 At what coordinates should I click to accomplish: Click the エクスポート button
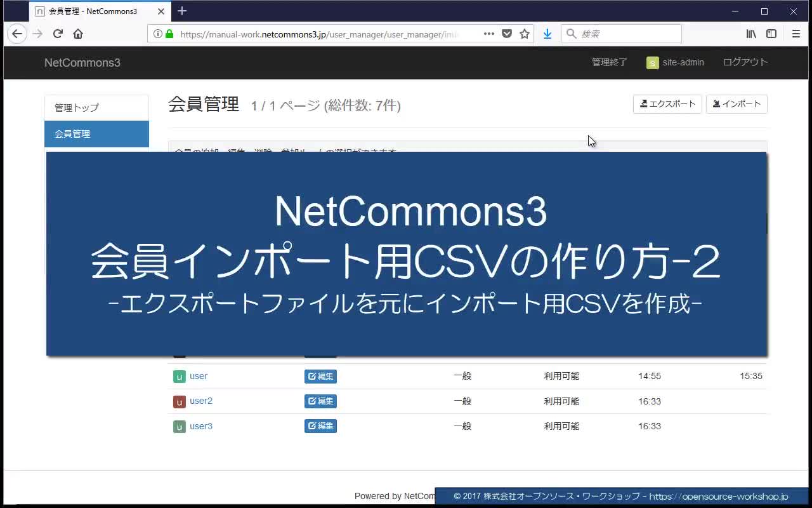[667, 104]
